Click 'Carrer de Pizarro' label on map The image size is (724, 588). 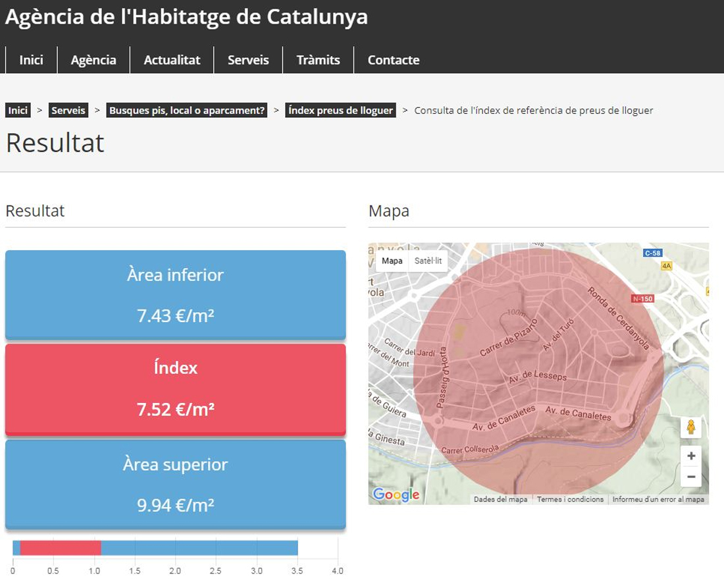pyautogui.click(x=508, y=338)
